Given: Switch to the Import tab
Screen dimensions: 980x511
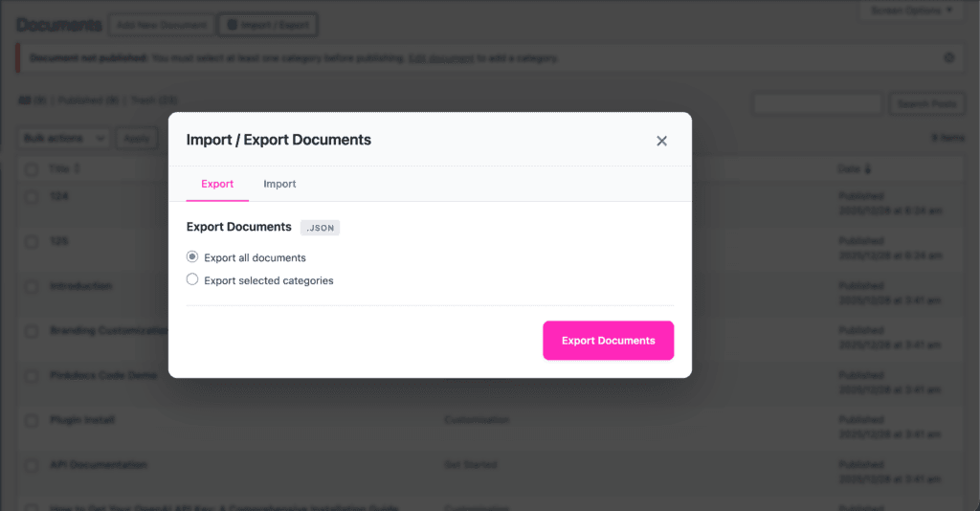Looking at the screenshot, I should coord(279,184).
